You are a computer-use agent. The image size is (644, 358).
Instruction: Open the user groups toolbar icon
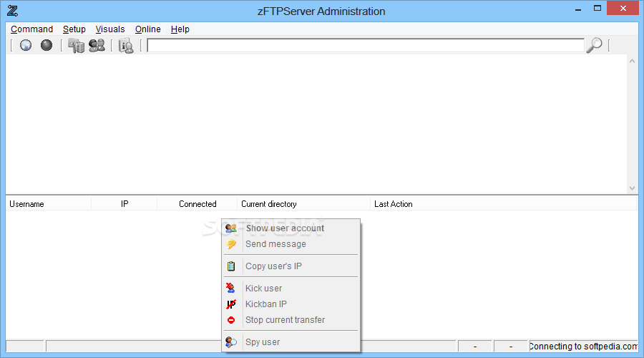76,45
